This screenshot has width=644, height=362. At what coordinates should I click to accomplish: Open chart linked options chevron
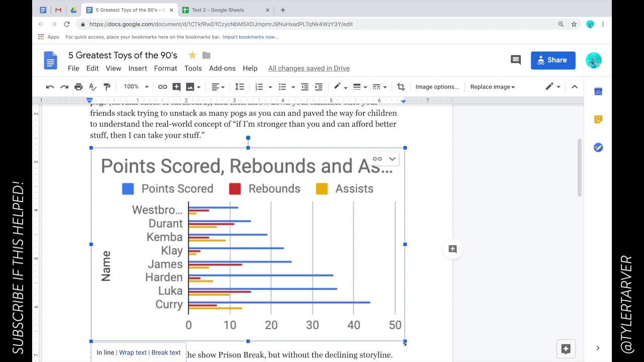pos(392,159)
